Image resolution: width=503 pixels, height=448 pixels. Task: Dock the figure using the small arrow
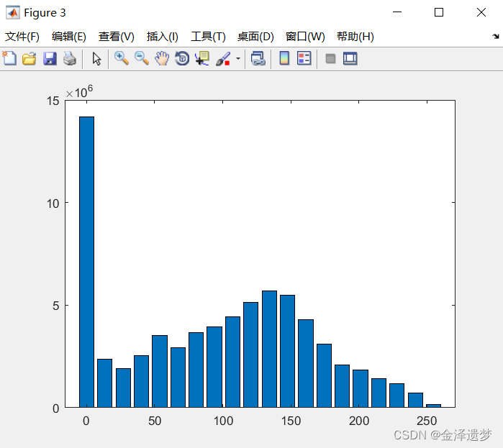click(x=496, y=36)
